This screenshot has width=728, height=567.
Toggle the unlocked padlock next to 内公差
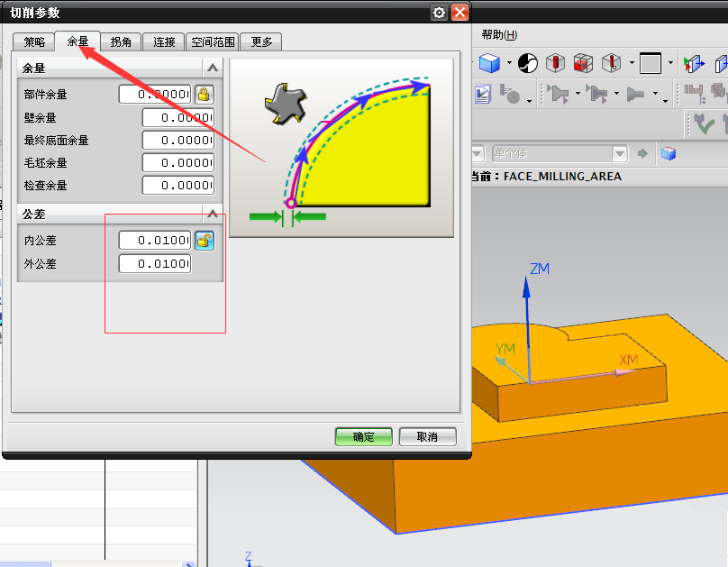pyautogui.click(x=205, y=241)
